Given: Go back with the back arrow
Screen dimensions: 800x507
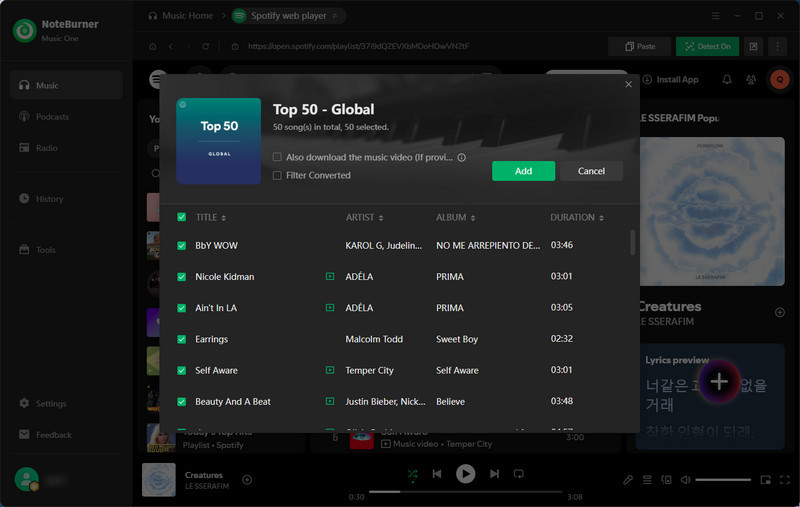Looking at the screenshot, I should tap(171, 46).
